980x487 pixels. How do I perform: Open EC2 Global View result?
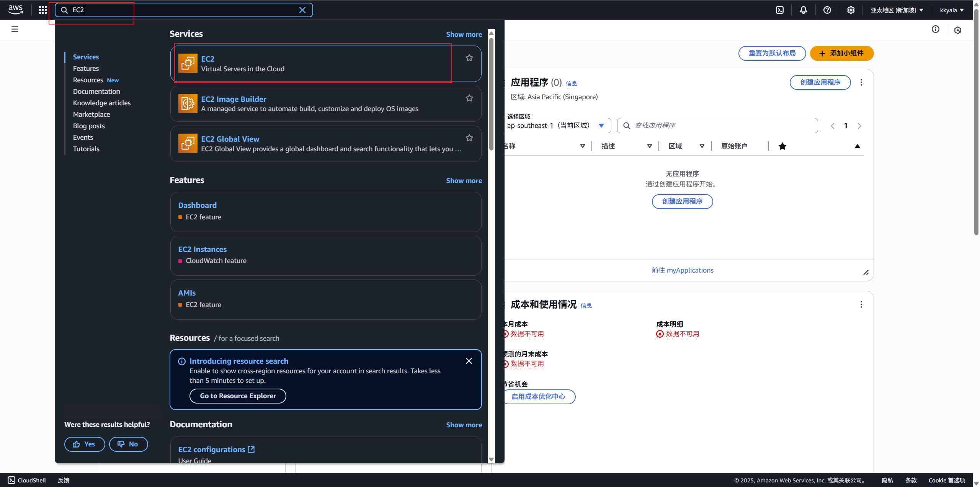[326, 144]
